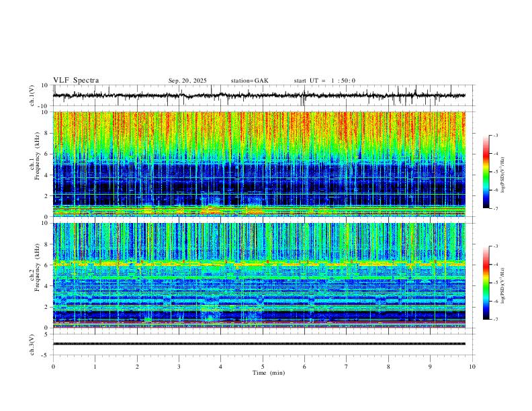
Task: Click inside the ch.1 spectrogram panel
Action: tap(259, 164)
